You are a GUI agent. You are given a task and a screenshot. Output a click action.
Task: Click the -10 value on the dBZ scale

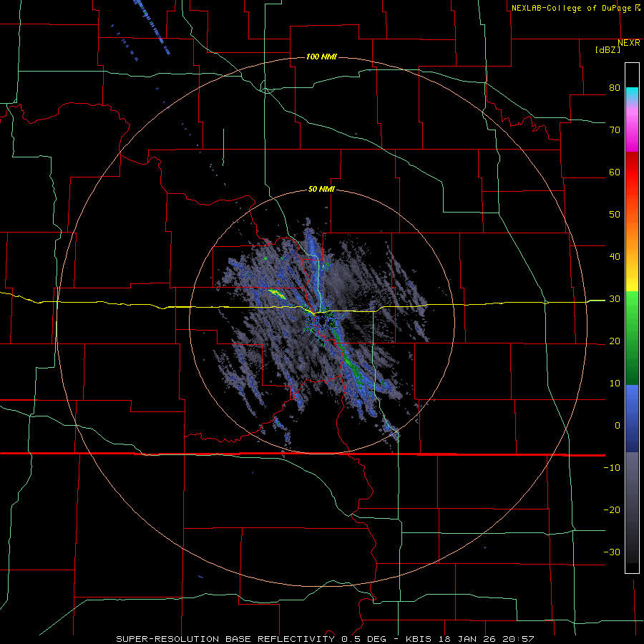tap(612, 468)
